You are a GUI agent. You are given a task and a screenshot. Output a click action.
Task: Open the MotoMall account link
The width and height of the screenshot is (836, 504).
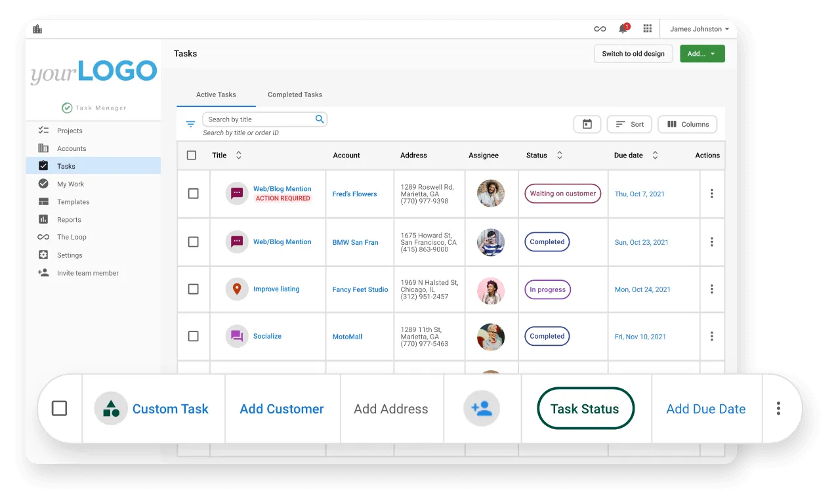[347, 336]
